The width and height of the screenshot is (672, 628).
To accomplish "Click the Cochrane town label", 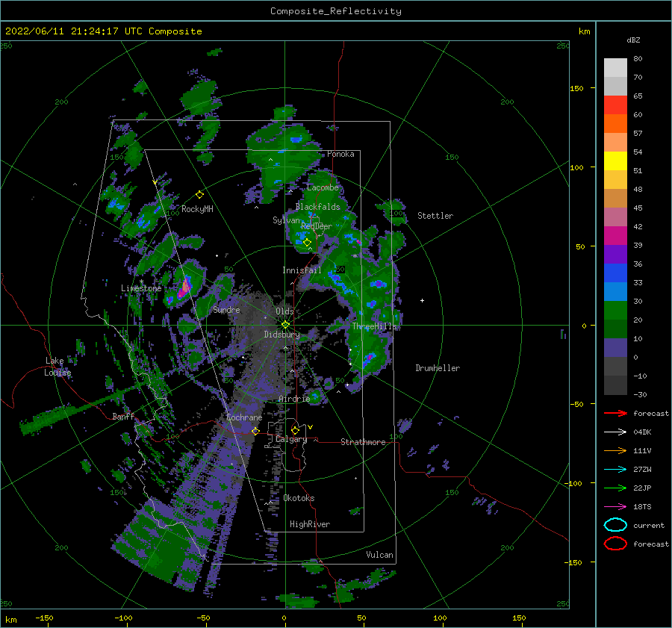I will (244, 417).
